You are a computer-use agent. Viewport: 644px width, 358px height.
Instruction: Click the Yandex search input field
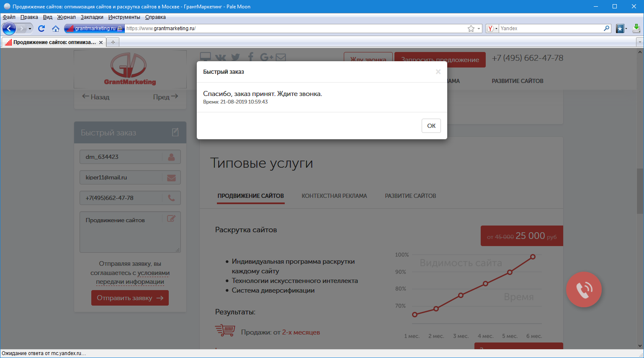(x=551, y=29)
